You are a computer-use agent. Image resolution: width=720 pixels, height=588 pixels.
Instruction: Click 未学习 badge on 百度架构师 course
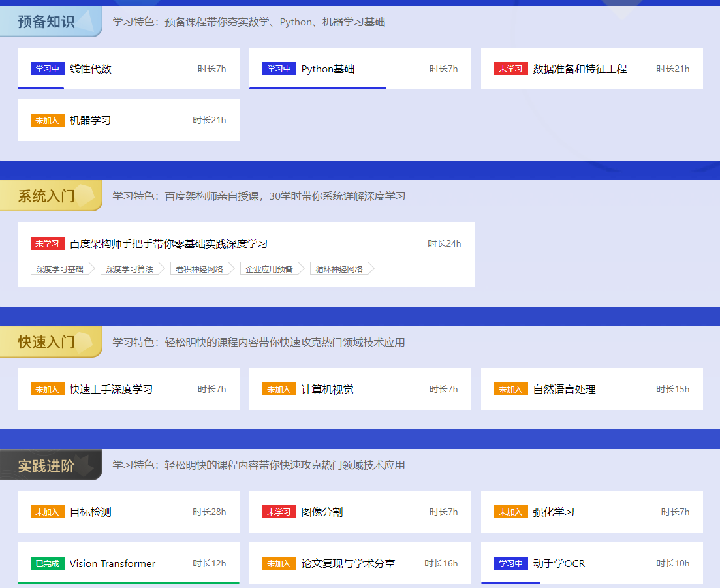click(47, 243)
